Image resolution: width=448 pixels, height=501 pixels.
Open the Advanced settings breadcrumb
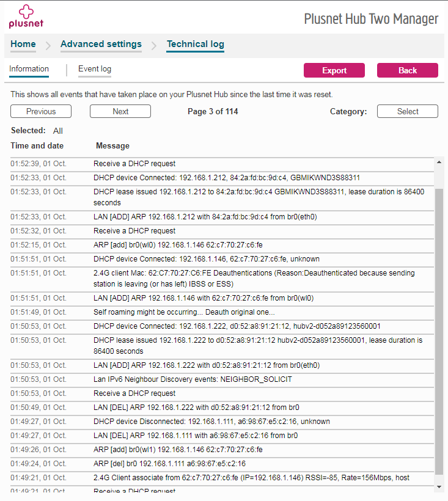pos(101,44)
